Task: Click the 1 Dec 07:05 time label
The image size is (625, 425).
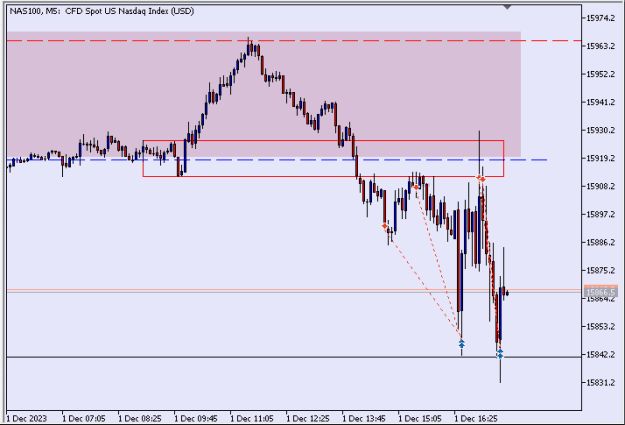Action: pyautogui.click(x=84, y=419)
